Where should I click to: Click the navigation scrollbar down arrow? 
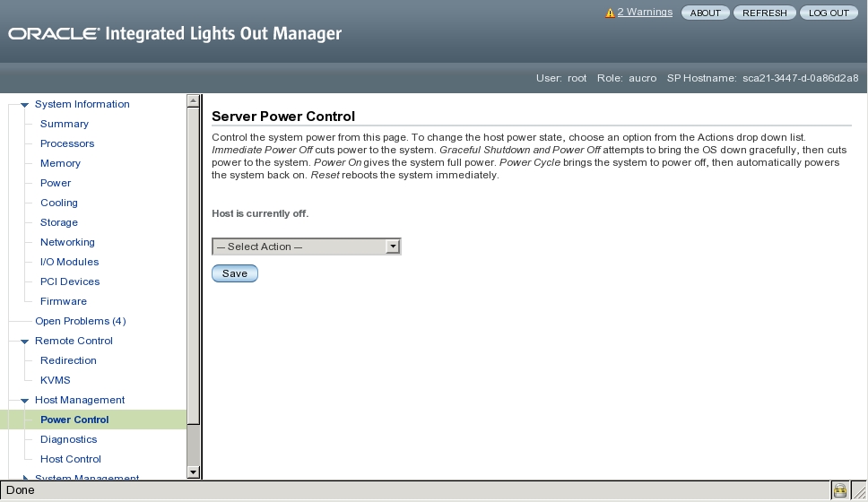click(193, 472)
